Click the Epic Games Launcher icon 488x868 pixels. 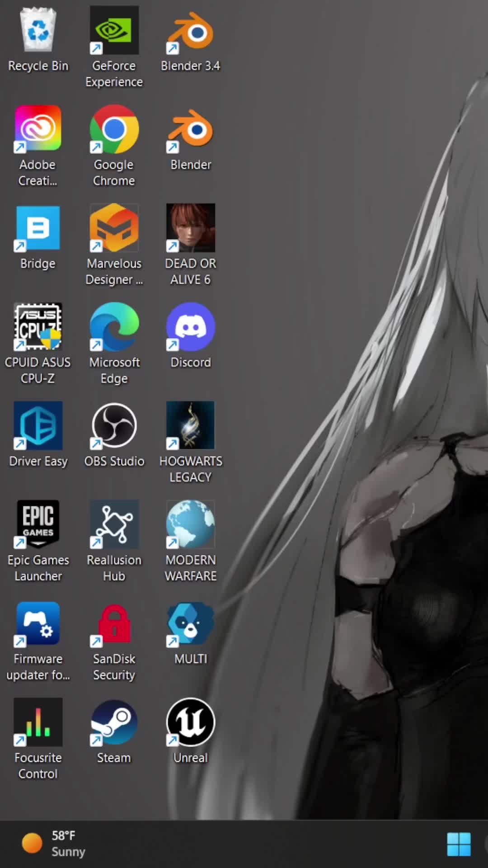(38, 524)
